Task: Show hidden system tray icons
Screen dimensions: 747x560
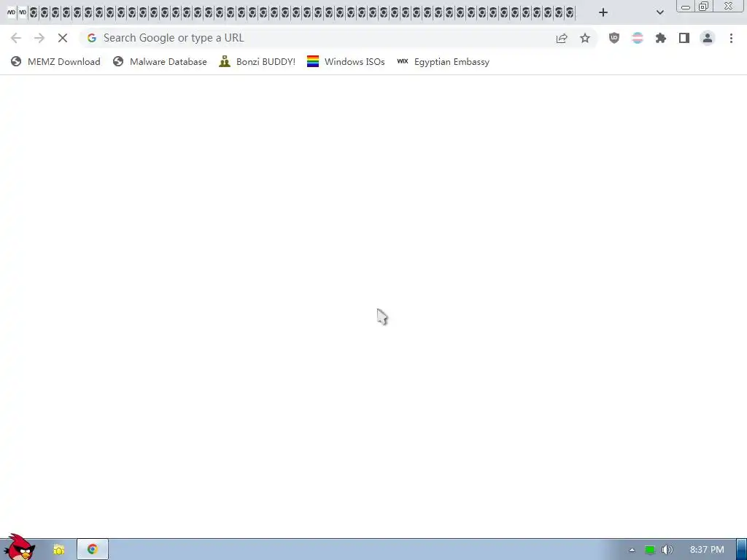Action: [x=632, y=550]
